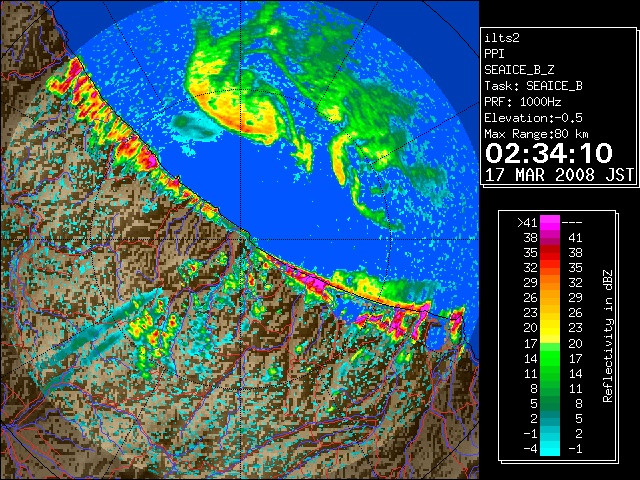The height and width of the screenshot is (480, 640).
Task: Click the '---' legend marker
Action: (x=572, y=223)
